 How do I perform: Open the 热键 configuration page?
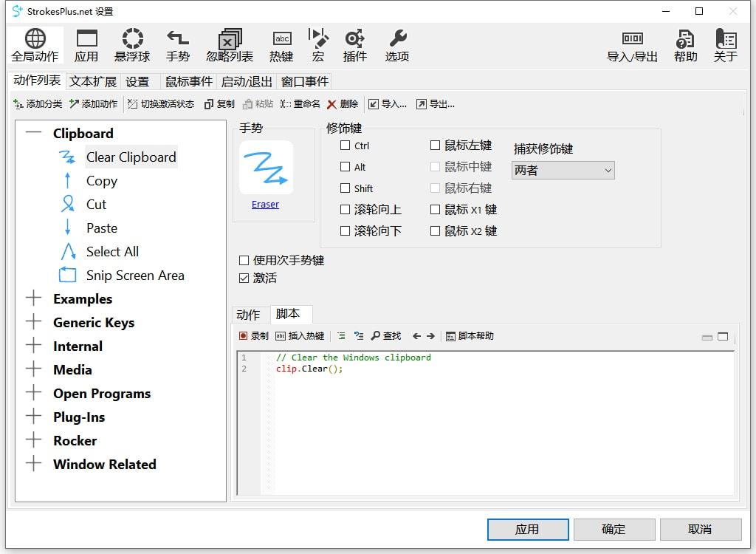click(281, 46)
